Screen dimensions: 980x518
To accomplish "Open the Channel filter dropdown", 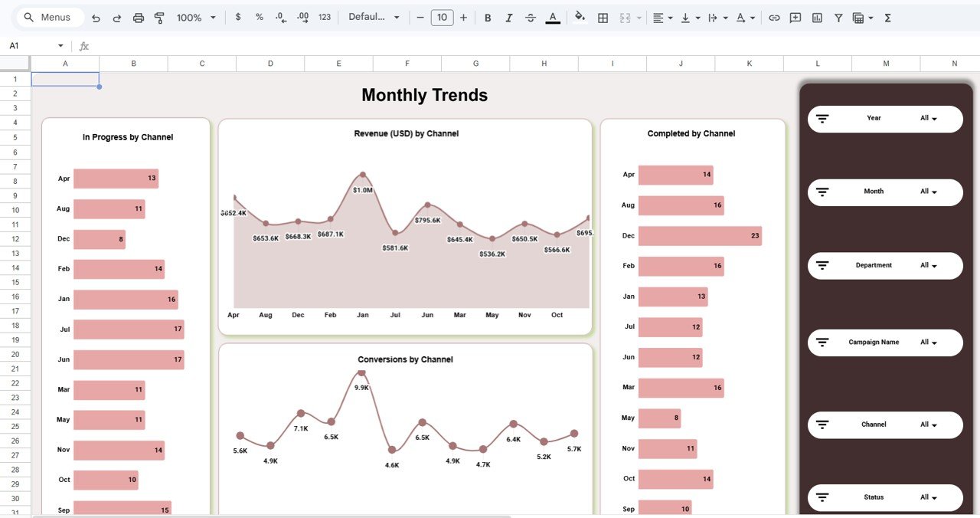I will point(929,424).
